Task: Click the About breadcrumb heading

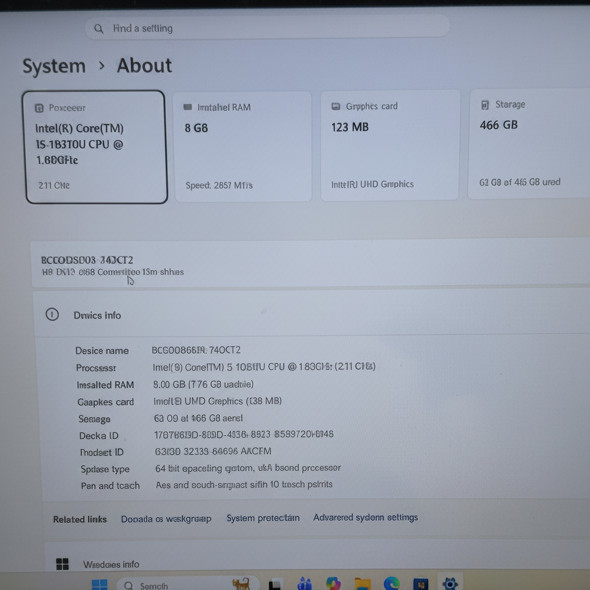Action: tap(144, 65)
